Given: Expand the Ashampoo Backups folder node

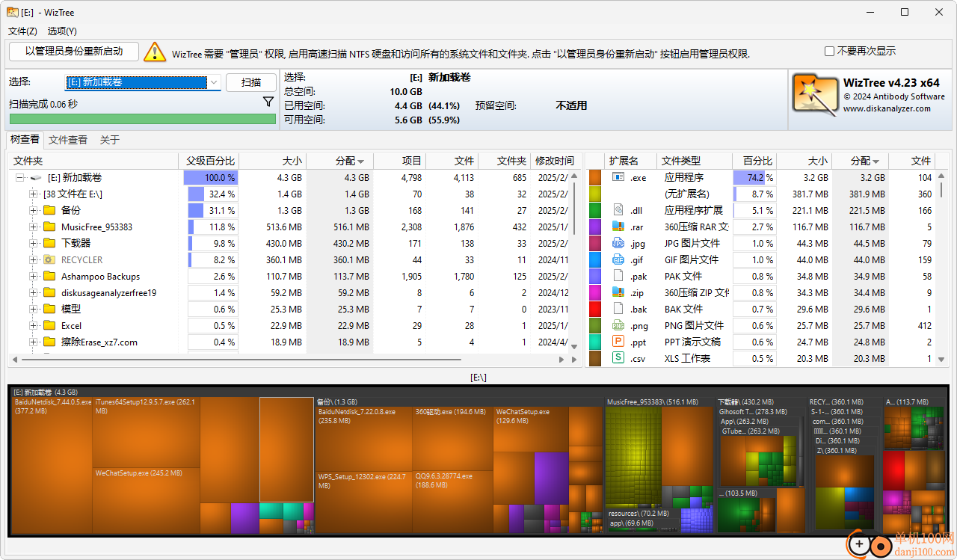Looking at the screenshot, I should (x=34, y=277).
